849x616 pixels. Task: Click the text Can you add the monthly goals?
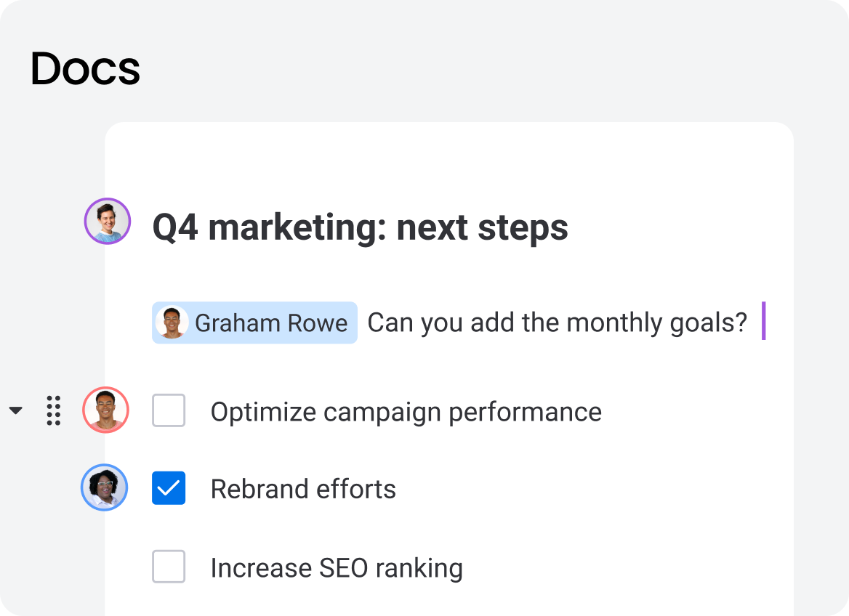tap(557, 323)
